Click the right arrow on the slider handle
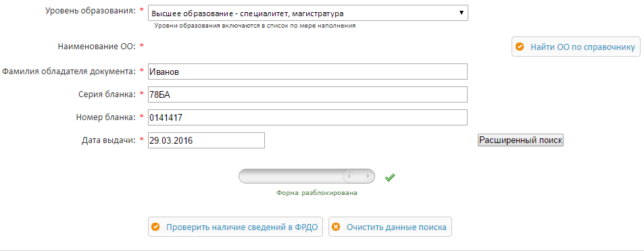644x251 pixels. [x=368, y=176]
